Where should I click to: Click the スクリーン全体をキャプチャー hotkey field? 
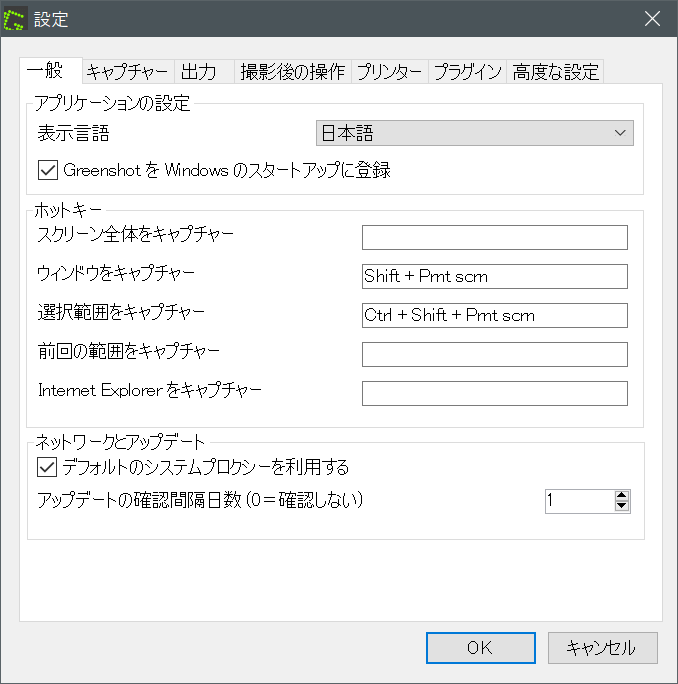(495, 238)
